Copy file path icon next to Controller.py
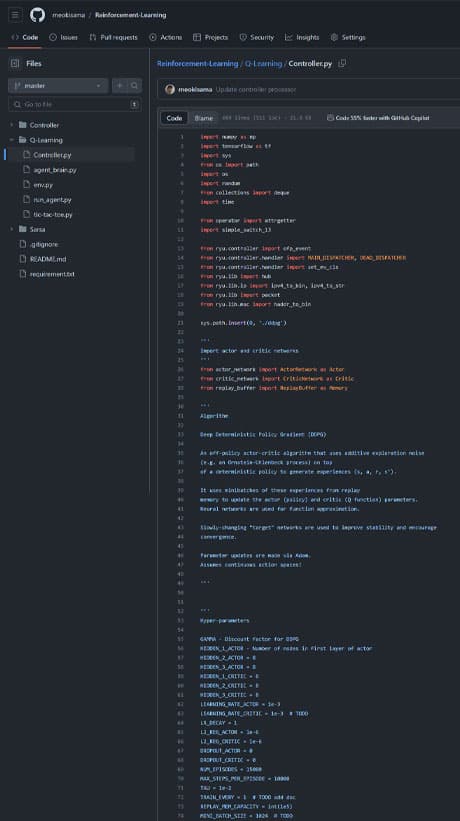This screenshot has height=821, width=460. 342,63
